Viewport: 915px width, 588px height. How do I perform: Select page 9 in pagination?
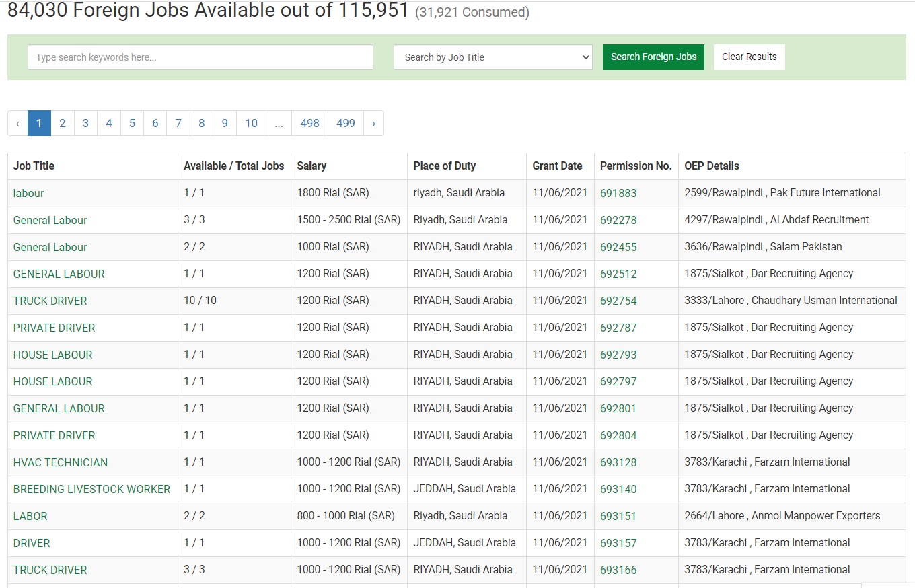[x=225, y=123]
